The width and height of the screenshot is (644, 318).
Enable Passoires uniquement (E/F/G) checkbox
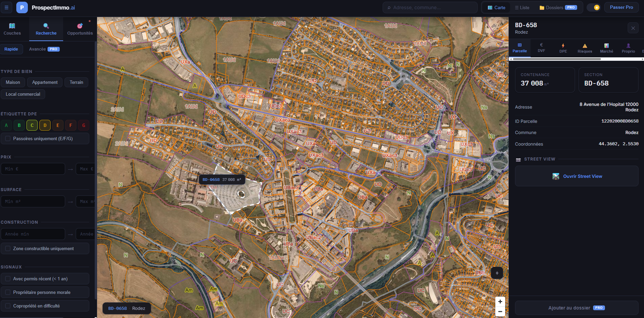(8, 138)
